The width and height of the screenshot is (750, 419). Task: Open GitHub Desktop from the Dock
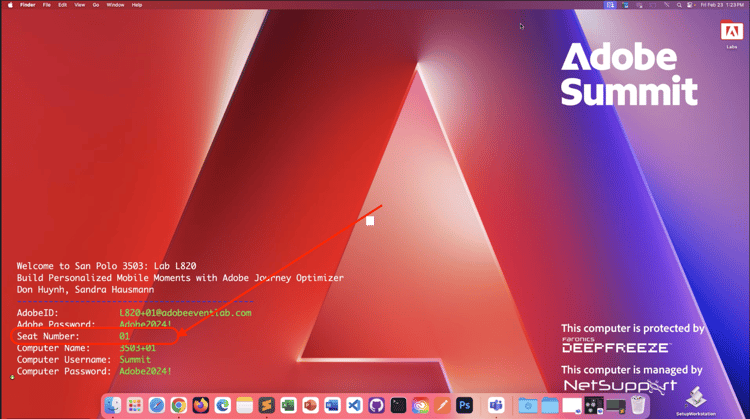376,406
